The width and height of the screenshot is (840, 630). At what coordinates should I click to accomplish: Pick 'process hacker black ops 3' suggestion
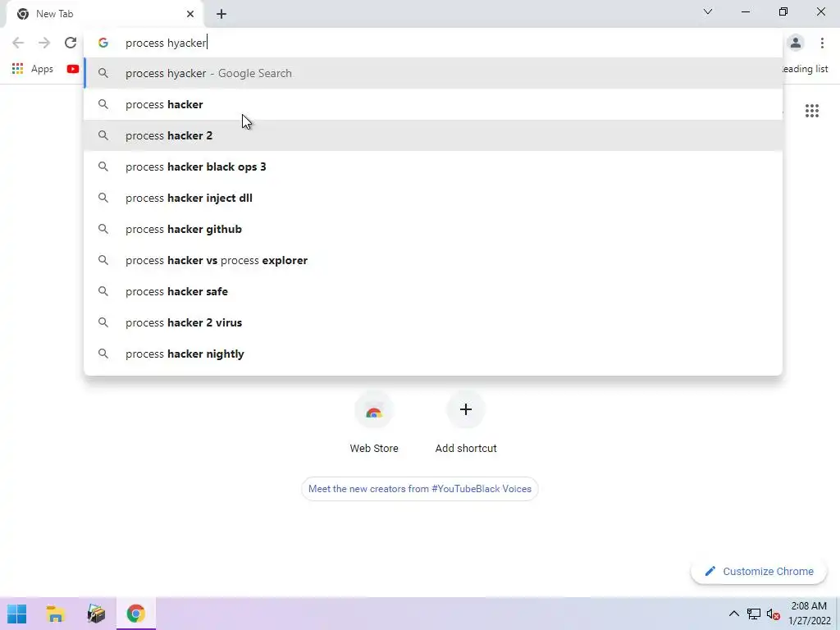point(433,167)
